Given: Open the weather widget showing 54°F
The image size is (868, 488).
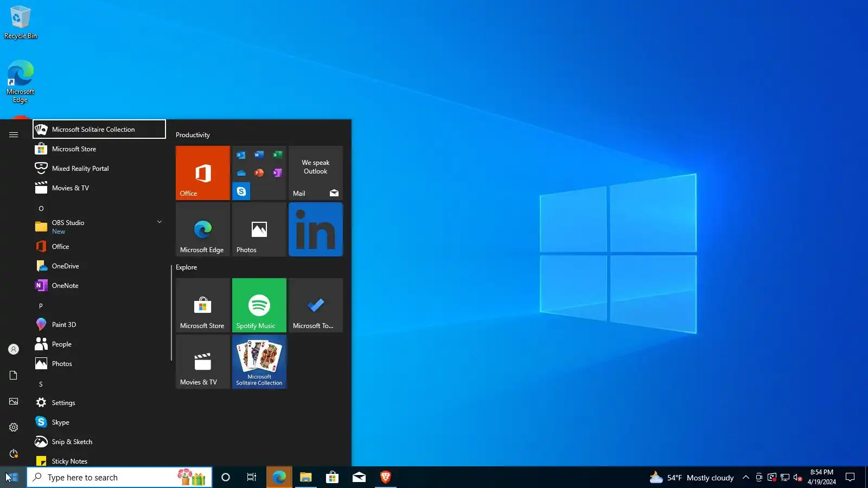Looking at the screenshot, I should (x=692, y=477).
